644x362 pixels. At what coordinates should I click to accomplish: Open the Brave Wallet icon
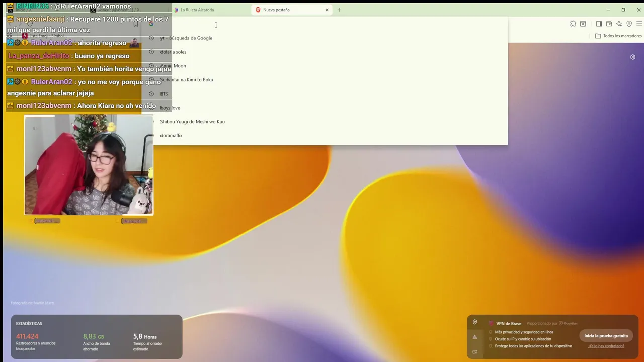609,24
